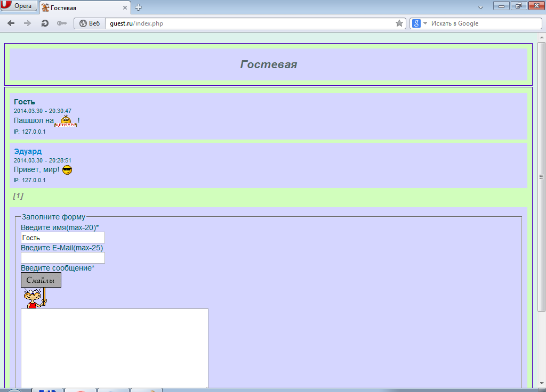
Task: Select the Гостевая browser tab
Action: [x=85, y=7]
